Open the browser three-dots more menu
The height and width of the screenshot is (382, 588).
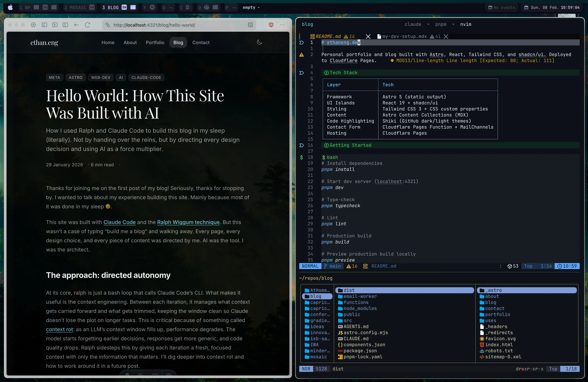pos(282,25)
